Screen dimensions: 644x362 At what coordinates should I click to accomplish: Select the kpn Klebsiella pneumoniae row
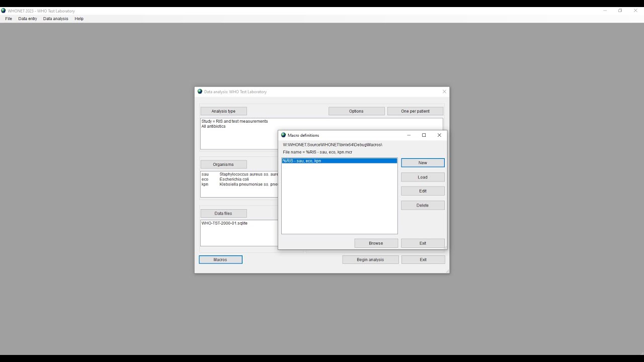pyautogui.click(x=239, y=185)
